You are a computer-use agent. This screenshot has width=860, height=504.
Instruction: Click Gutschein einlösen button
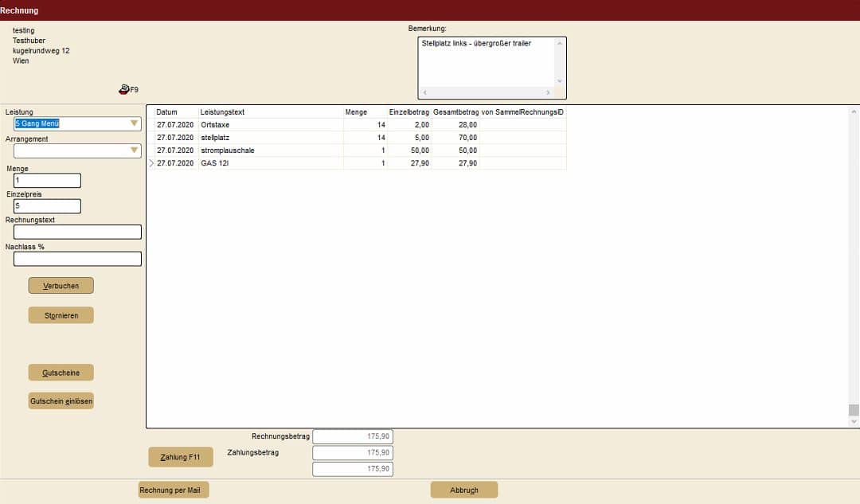click(61, 401)
